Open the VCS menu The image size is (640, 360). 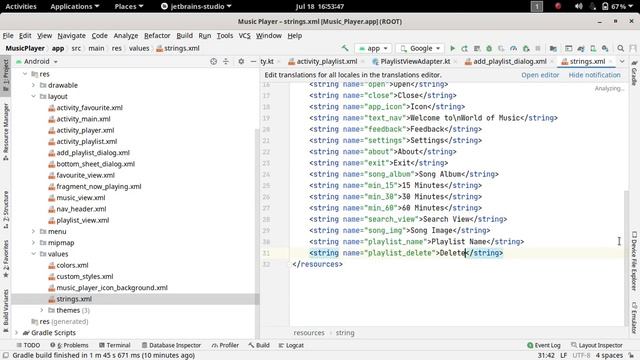(x=244, y=36)
